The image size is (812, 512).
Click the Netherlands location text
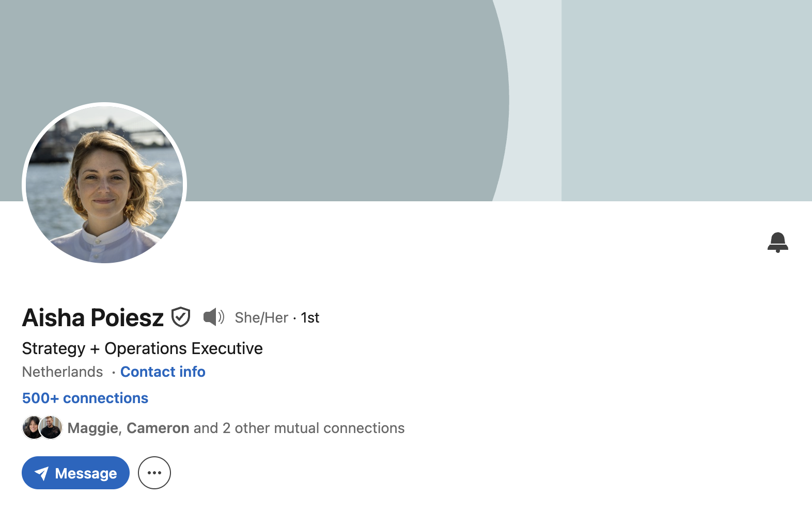pyautogui.click(x=63, y=372)
